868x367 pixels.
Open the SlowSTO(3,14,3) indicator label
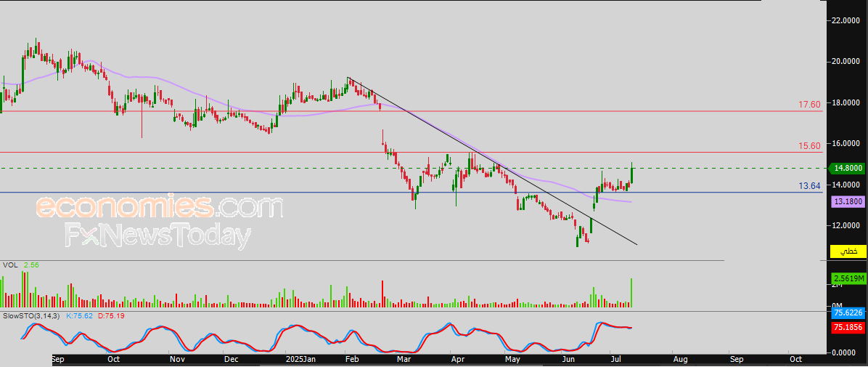33,315
